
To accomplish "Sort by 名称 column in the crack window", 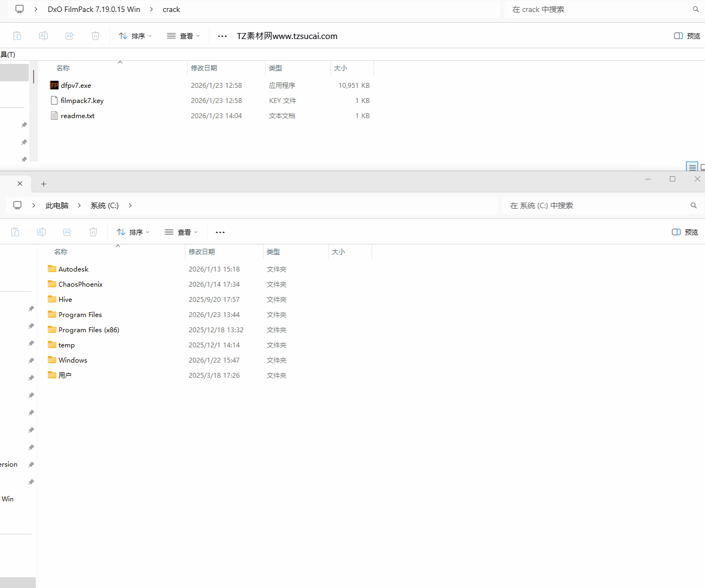I will point(63,68).
